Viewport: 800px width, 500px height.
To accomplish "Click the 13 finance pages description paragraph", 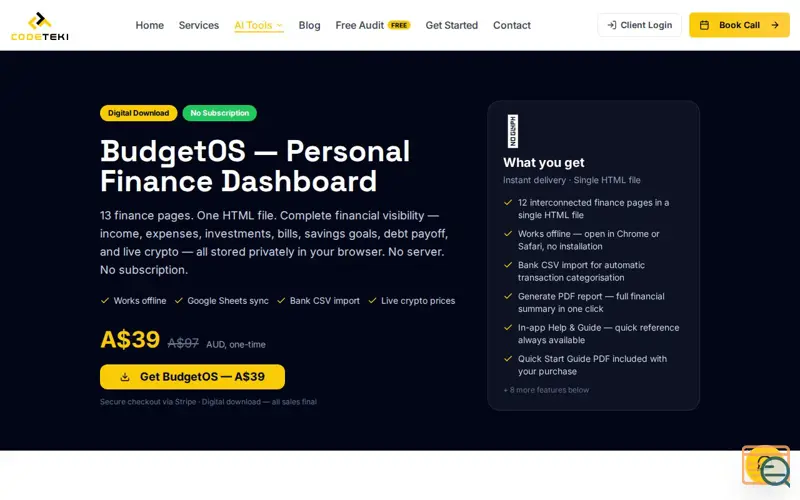I will tap(274, 242).
